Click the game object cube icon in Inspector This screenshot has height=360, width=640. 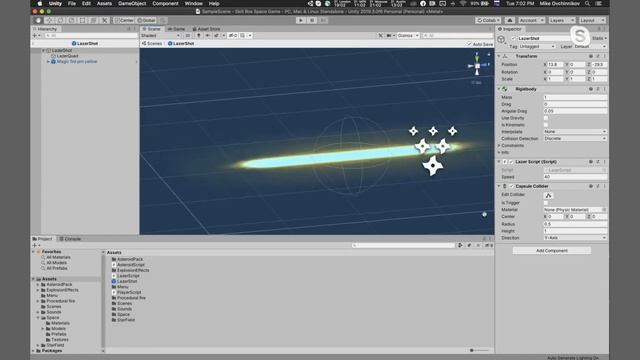pyautogui.click(x=501, y=39)
